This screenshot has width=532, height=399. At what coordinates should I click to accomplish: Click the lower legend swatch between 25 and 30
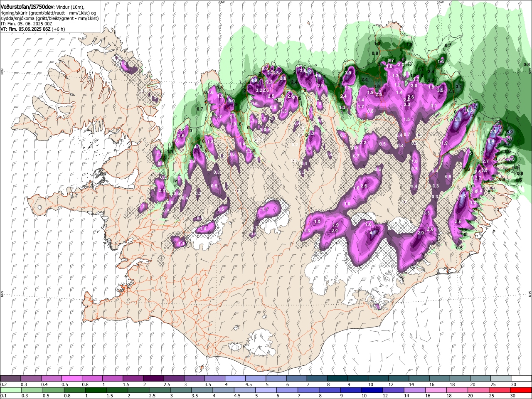[x=499, y=390]
